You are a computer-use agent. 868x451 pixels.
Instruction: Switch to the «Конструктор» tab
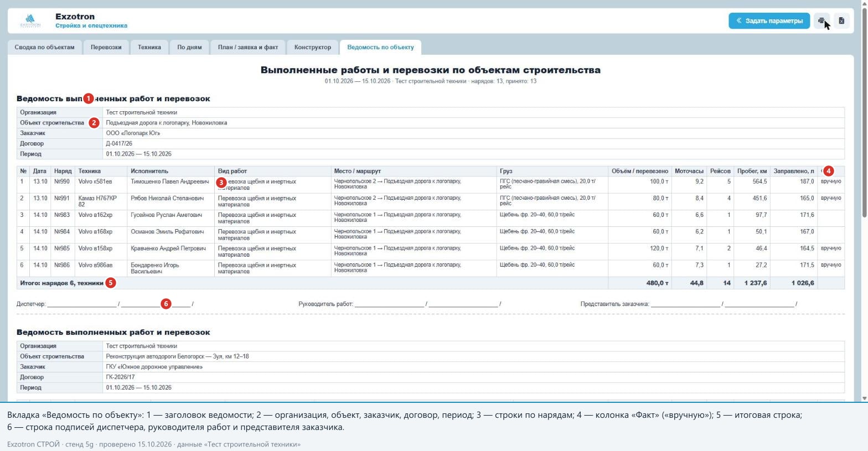pos(313,47)
